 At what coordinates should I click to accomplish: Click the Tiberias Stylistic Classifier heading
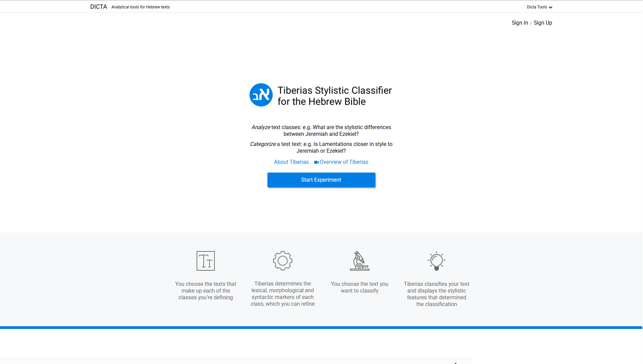click(x=334, y=96)
